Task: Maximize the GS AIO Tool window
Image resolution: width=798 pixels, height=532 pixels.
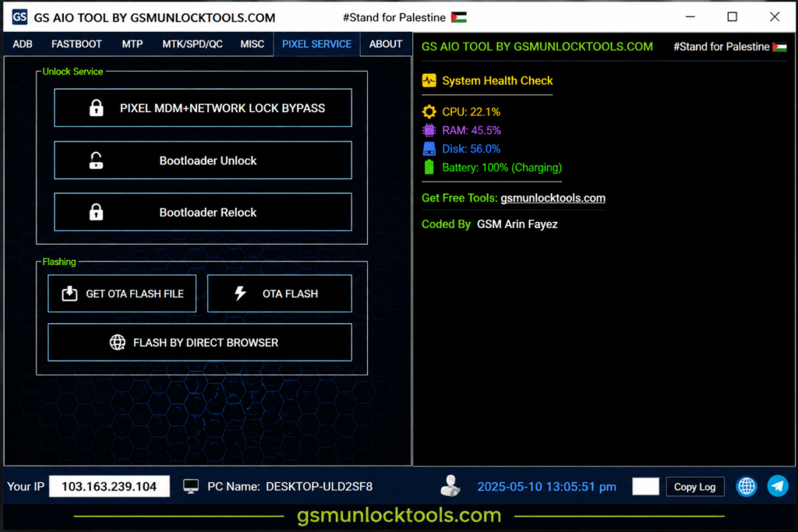Action: (733, 17)
